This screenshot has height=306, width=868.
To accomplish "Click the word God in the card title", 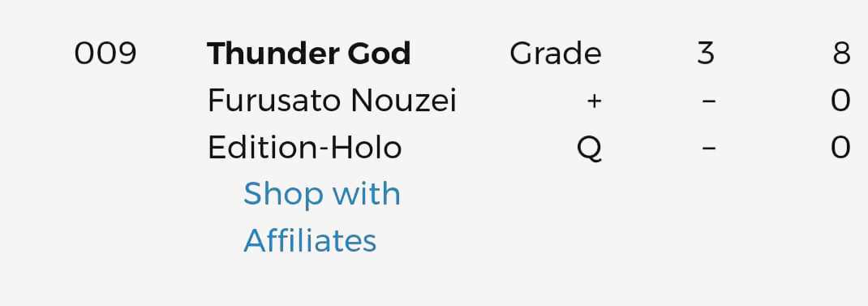I will [379, 54].
